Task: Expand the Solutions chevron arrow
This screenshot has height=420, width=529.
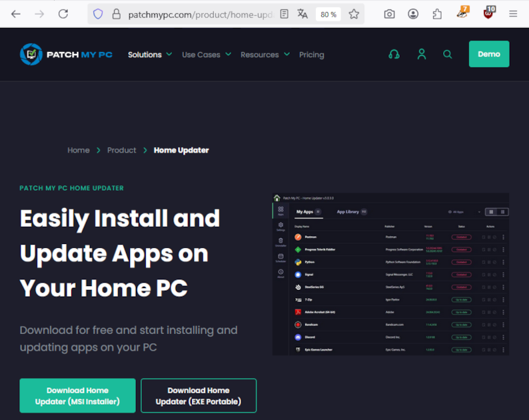Action: click(x=169, y=55)
